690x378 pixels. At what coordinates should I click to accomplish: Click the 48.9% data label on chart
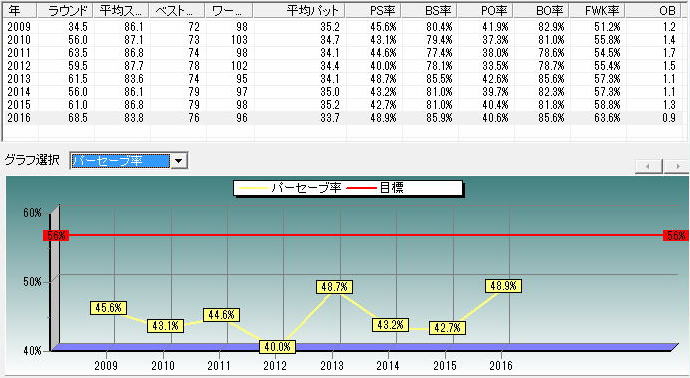pos(503,286)
